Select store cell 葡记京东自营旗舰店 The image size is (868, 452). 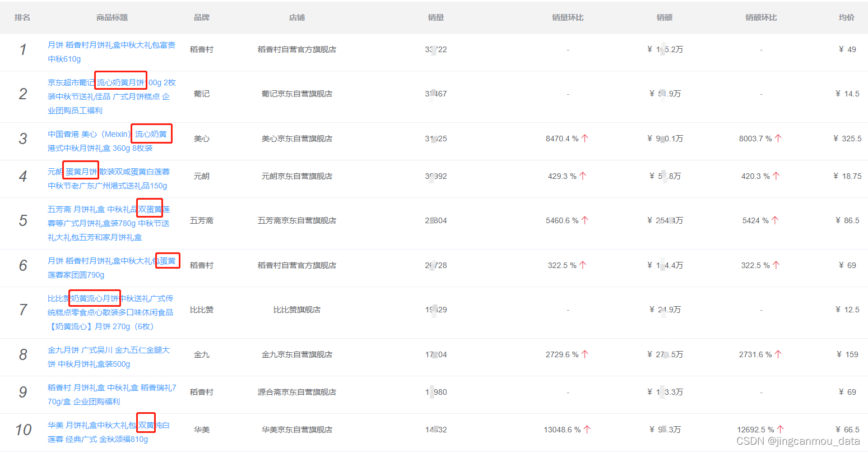coord(297,94)
